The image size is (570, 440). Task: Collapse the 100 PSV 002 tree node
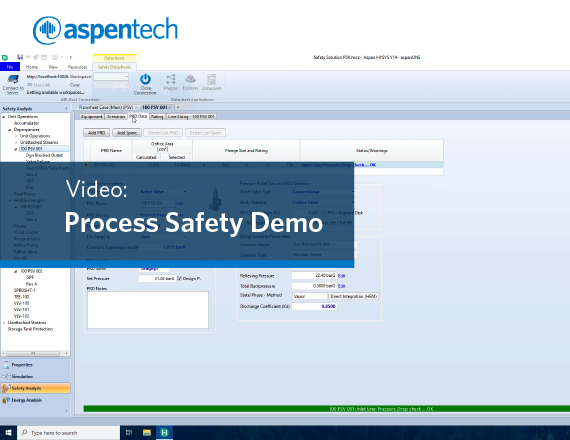coord(16,271)
